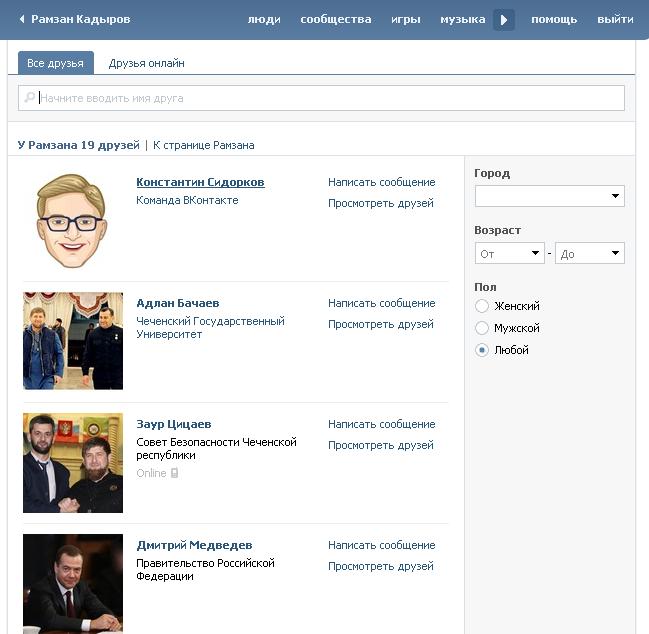Select the Женский gender radio button
Image resolution: width=649 pixels, height=634 pixels.
[482, 306]
